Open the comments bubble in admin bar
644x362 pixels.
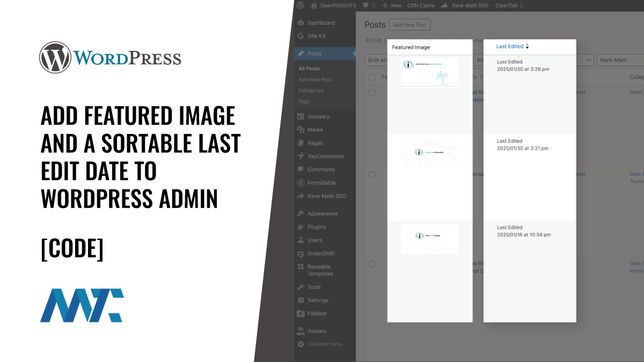368,5
